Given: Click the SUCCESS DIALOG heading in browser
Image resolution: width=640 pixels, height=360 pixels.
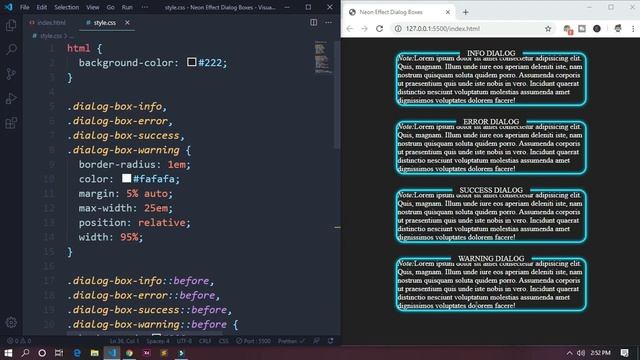Looking at the screenshot, I should 491,190.
